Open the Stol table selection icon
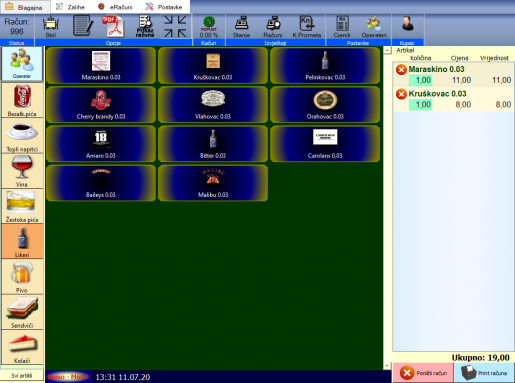This screenshot has height=383, width=515. point(51,27)
